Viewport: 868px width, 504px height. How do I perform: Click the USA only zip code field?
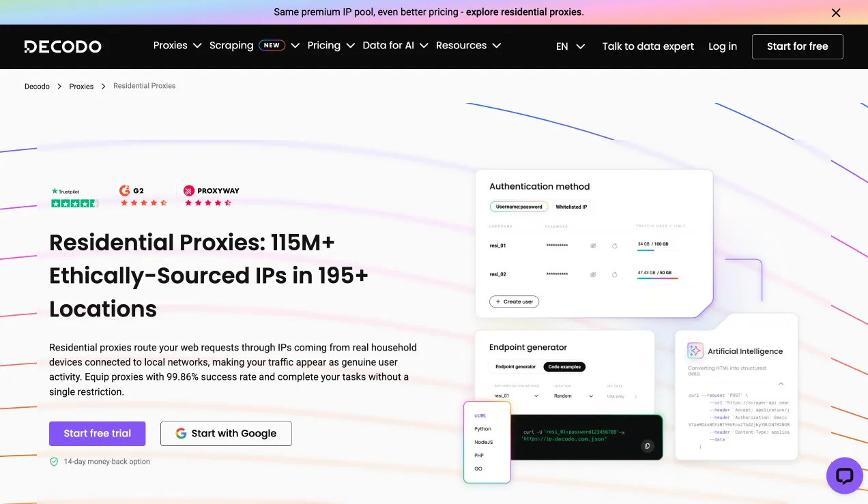click(622, 396)
